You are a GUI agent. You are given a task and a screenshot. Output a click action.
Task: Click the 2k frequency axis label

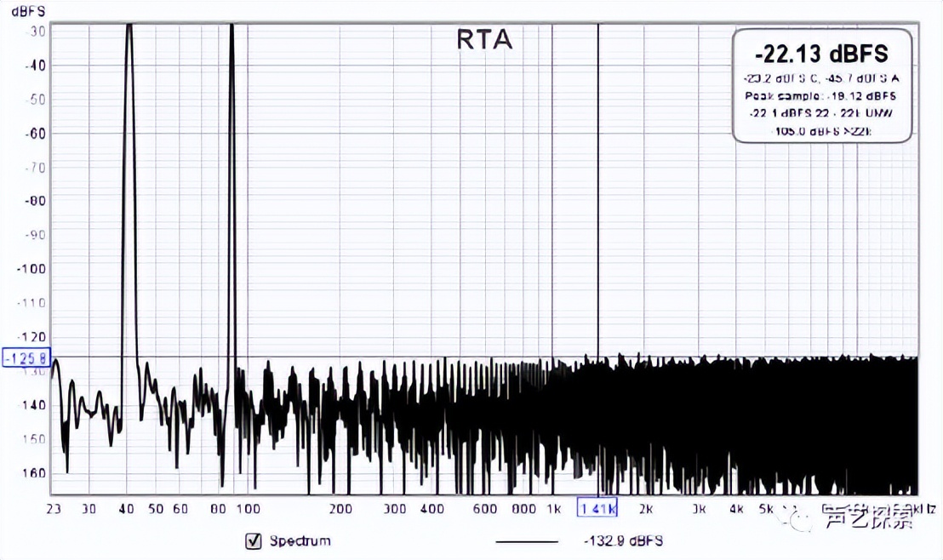(645, 510)
